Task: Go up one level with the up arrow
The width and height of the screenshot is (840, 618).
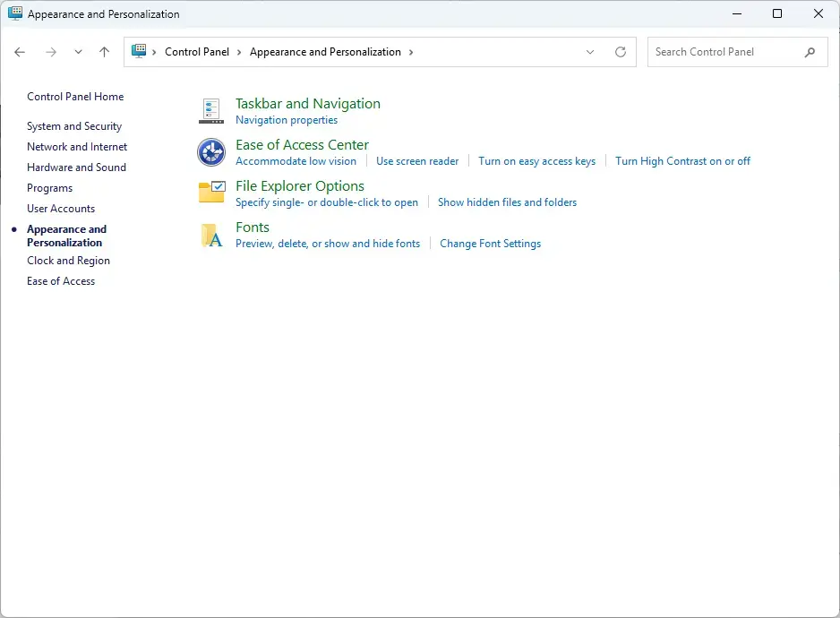Action: tap(105, 52)
